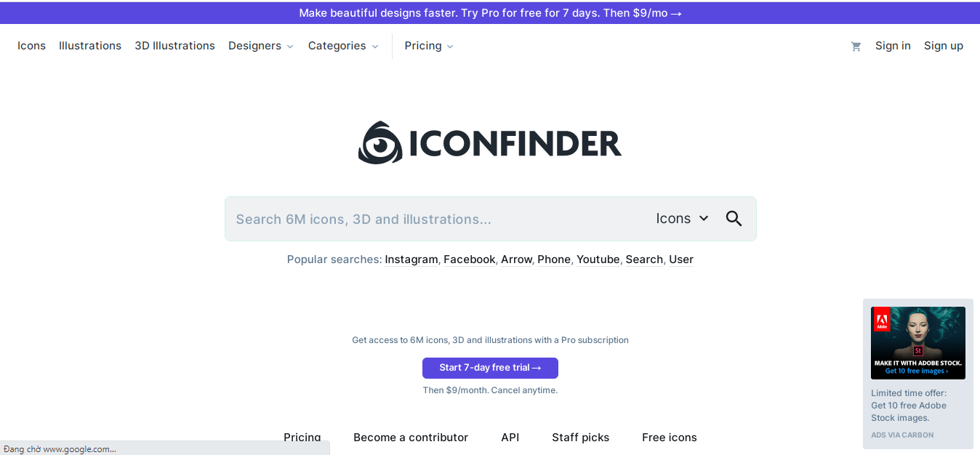
Task: Go to Illustrations in the navigation
Action: (x=90, y=46)
